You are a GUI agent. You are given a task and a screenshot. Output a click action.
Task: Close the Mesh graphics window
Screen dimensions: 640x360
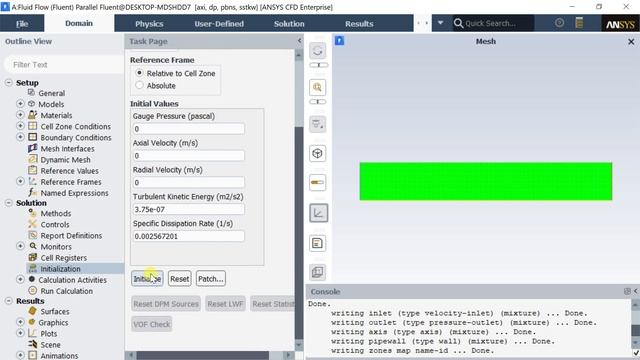pos(631,42)
